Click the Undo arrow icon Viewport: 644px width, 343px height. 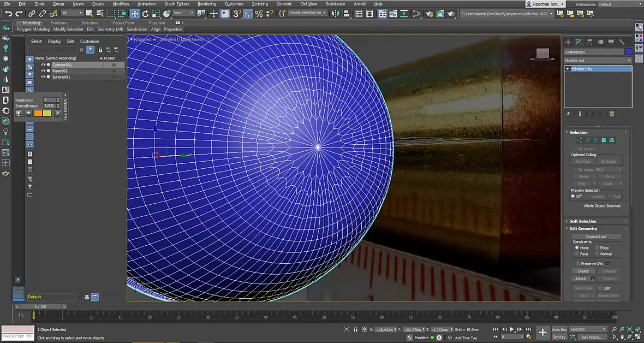pos(8,14)
